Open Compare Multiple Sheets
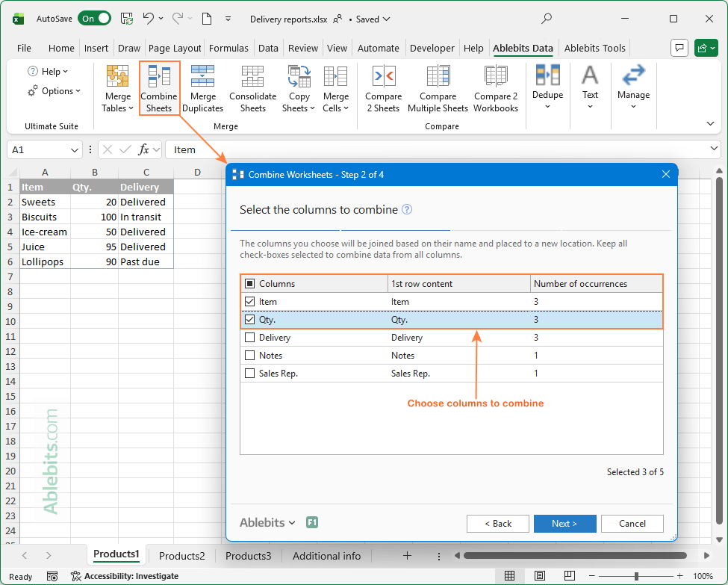 [x=438, y=88]
